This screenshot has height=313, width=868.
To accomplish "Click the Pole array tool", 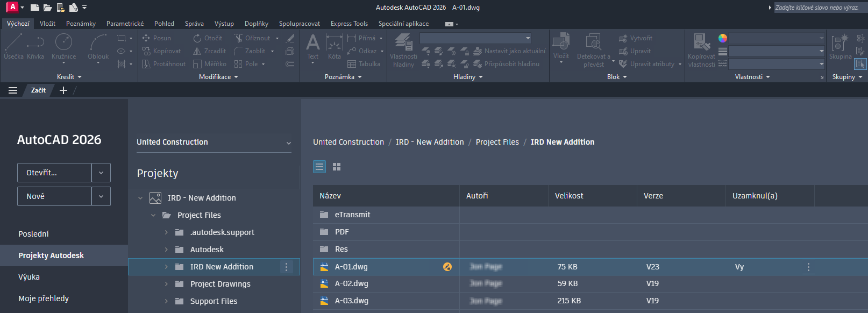I will [246, 64].
